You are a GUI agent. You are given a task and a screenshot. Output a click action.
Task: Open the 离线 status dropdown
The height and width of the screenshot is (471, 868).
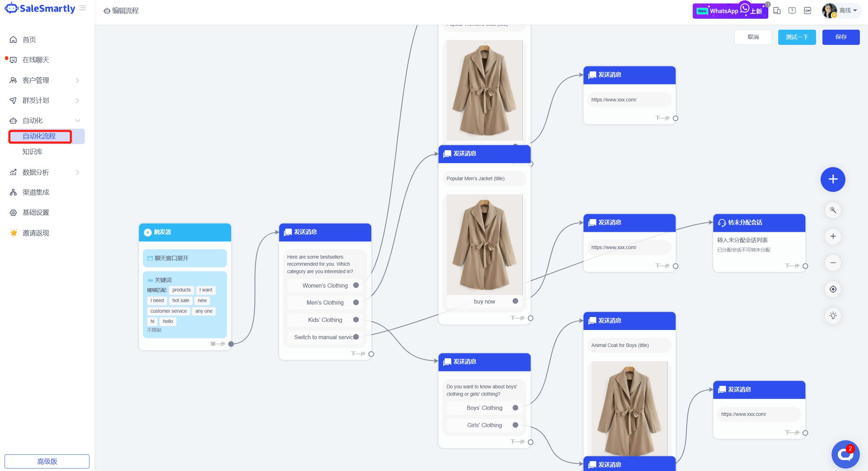click(848, 11)
